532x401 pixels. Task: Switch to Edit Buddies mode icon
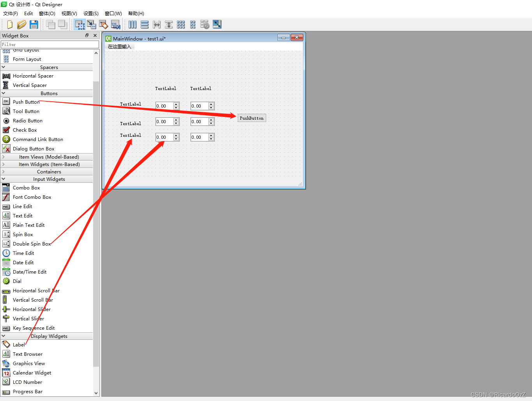click(104, 25)
